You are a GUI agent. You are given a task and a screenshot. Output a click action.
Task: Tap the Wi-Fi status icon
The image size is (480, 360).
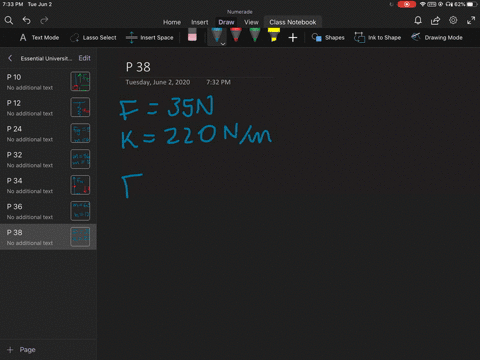tap(422, 4)
